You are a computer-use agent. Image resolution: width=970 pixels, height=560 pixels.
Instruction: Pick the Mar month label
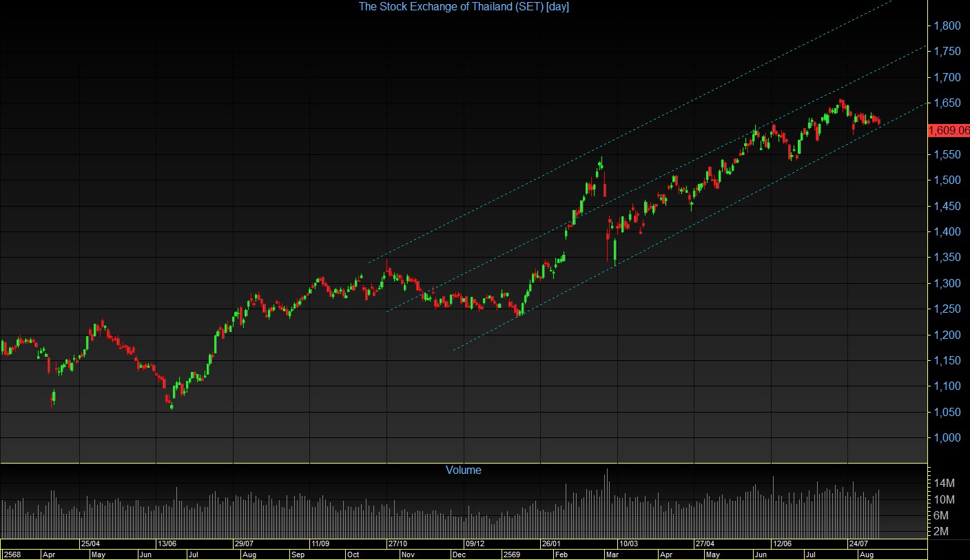pos(613,554)
